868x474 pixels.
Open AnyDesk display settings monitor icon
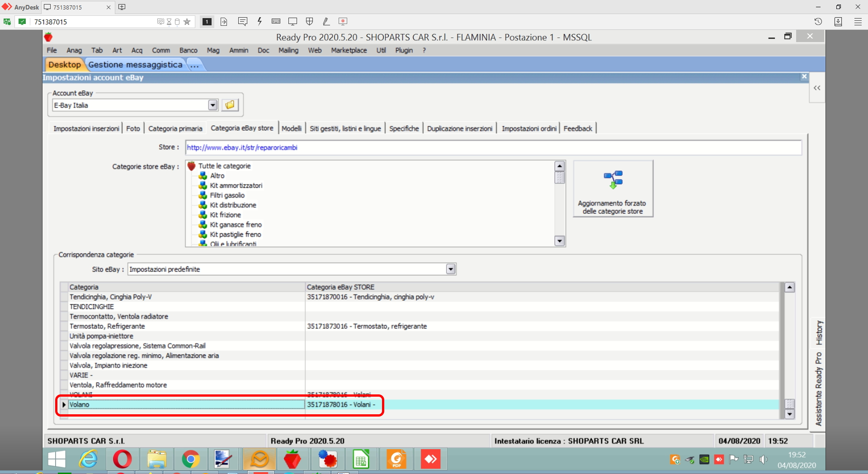[293, 21]
